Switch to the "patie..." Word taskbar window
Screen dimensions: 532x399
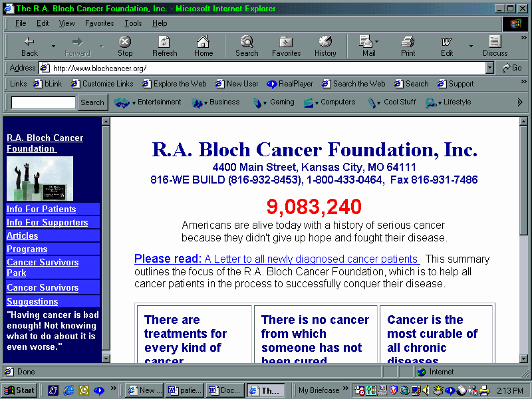tap(186, 390)
